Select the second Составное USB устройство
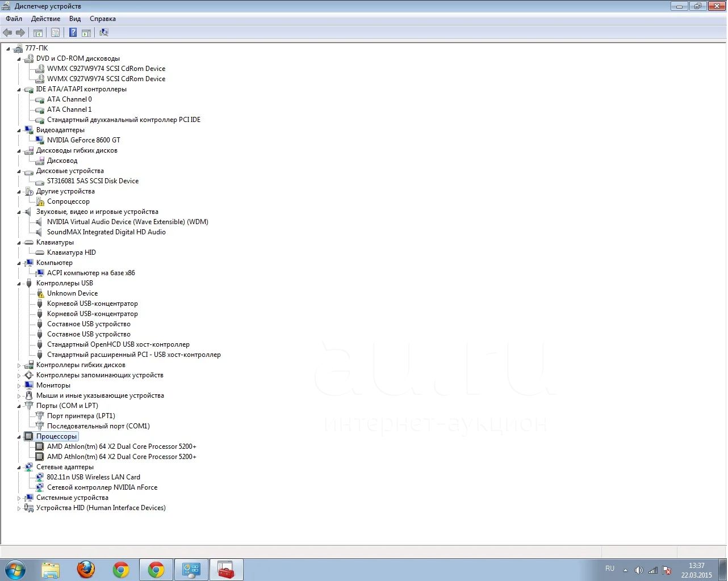Viewport: 728px width, 581px height. (x=89, y=334)
